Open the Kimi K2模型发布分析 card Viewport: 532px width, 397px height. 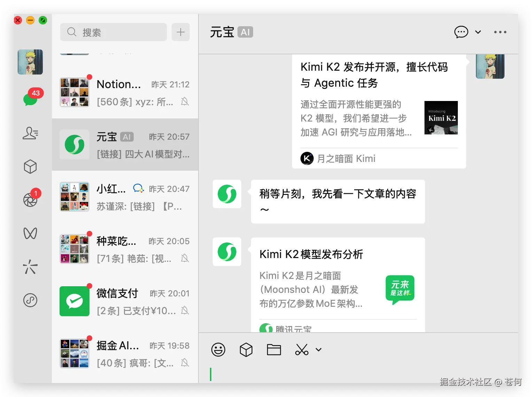point(338,285)
